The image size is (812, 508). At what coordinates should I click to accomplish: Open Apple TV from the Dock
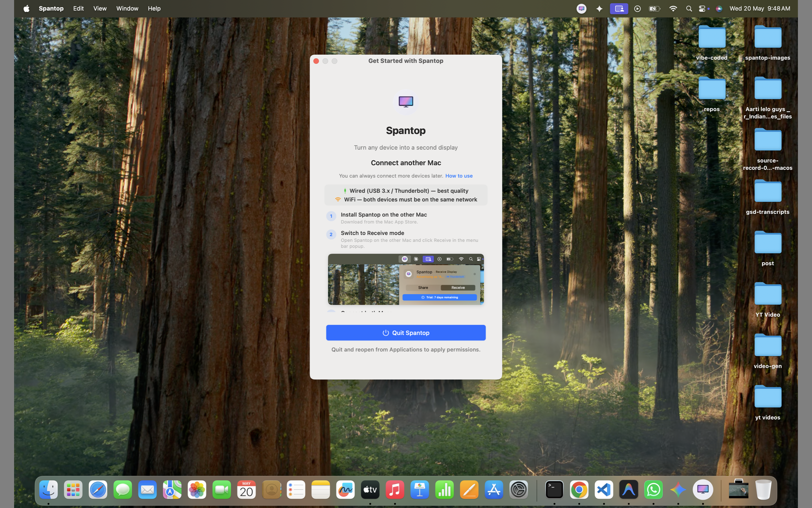coord(370,490)
